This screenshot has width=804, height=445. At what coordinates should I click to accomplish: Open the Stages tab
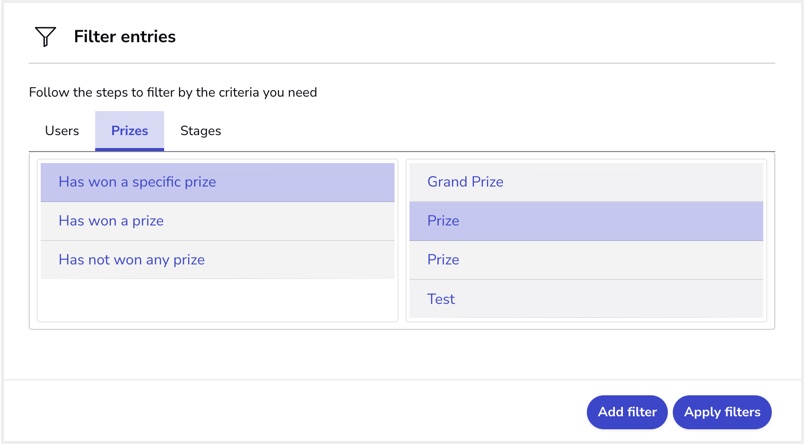tap(200, 131)
